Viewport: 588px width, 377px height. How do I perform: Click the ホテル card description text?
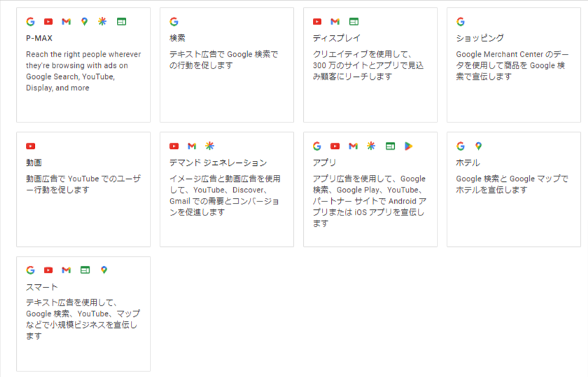click(512, 184)
